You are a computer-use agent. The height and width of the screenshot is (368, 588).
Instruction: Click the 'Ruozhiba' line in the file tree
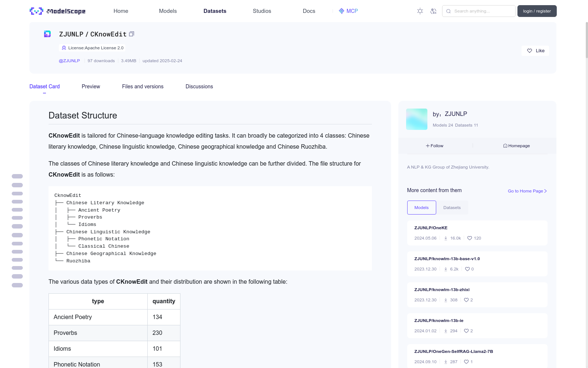78,261
